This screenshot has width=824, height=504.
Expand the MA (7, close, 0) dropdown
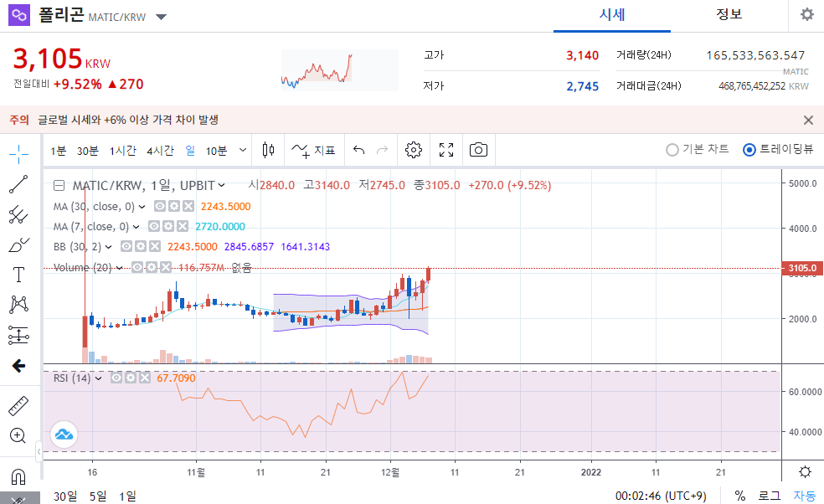pos(136,227)
